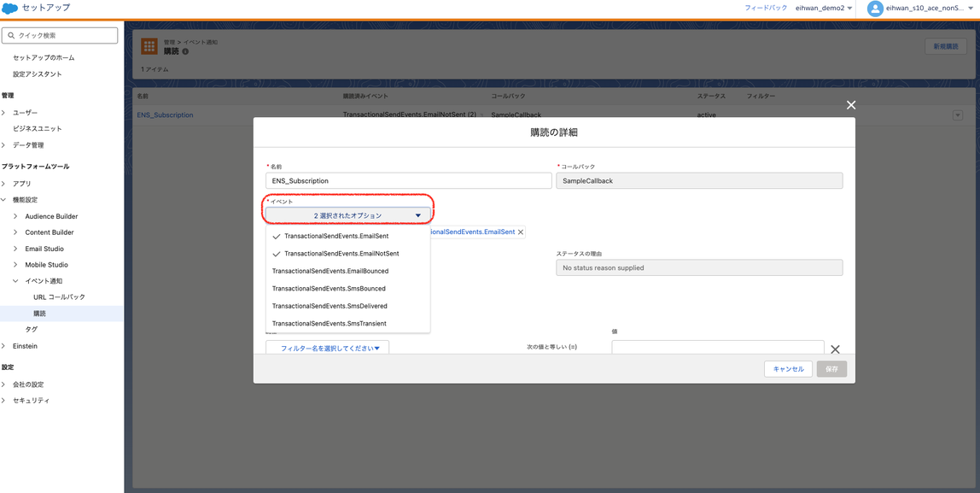Click the 購読済みイベント column header
980x493 pixels.
click(x=366, y=97)
